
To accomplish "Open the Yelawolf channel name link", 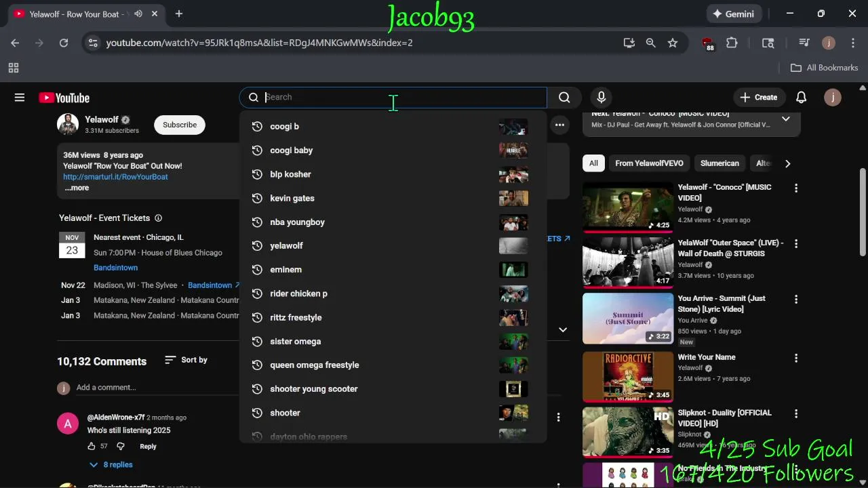I will click(102, 120).
